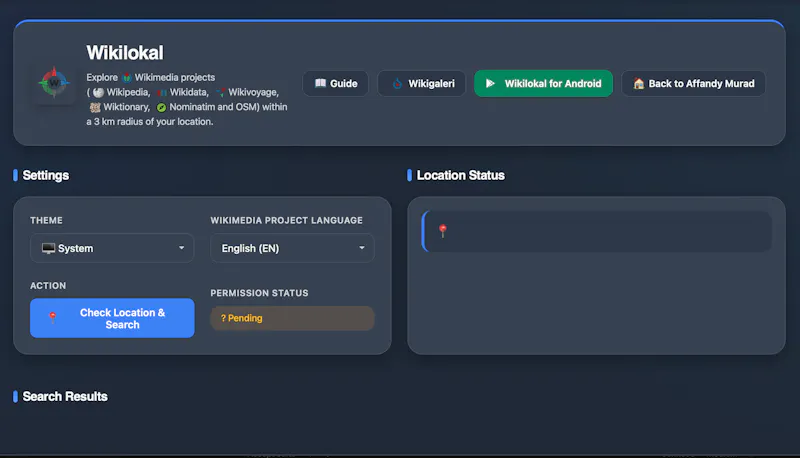Click the Location Status heading
Screen dimensions: 800x458
point(461,175)
